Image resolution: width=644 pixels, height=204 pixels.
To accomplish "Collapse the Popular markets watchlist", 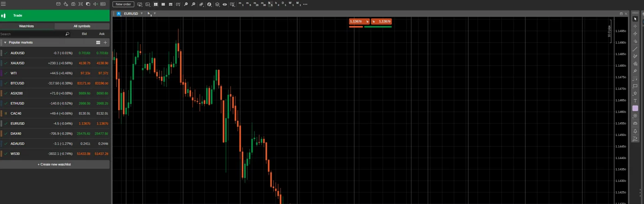I will [x=5, y=42].
